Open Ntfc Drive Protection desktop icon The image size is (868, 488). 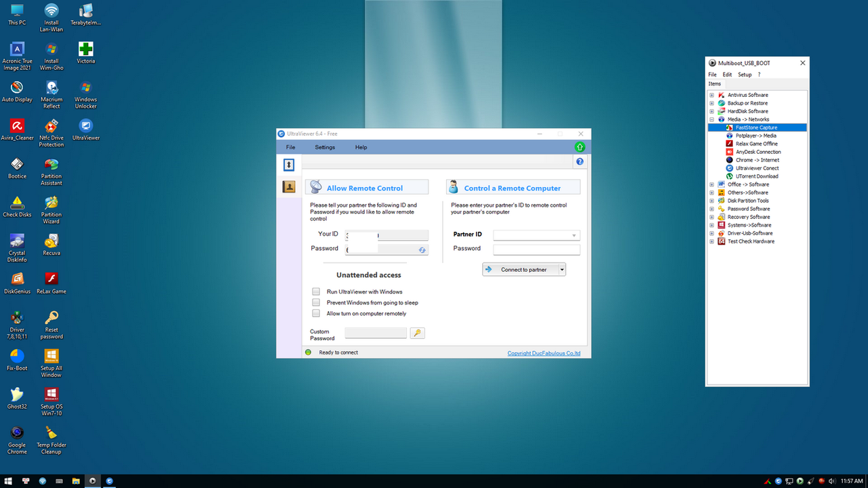point(52,134)
